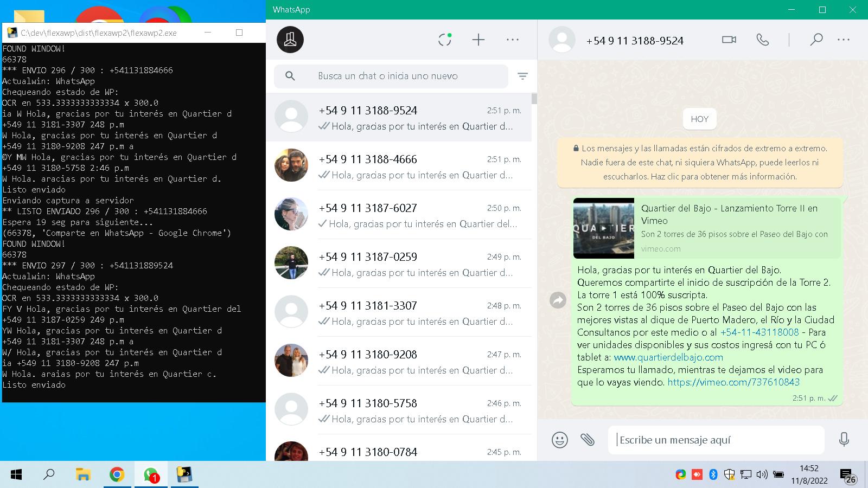868x488 pixels.
Task: Click console line 'Listo enviado' at bottom
Action: (x=34, y=385)
